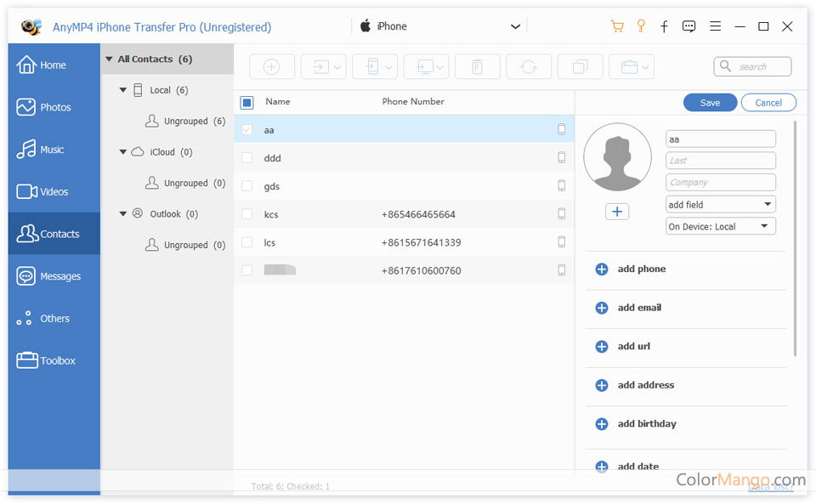Click the Refresh icon on the toolbar
The image size is (816, 504).
pos(529,66)
